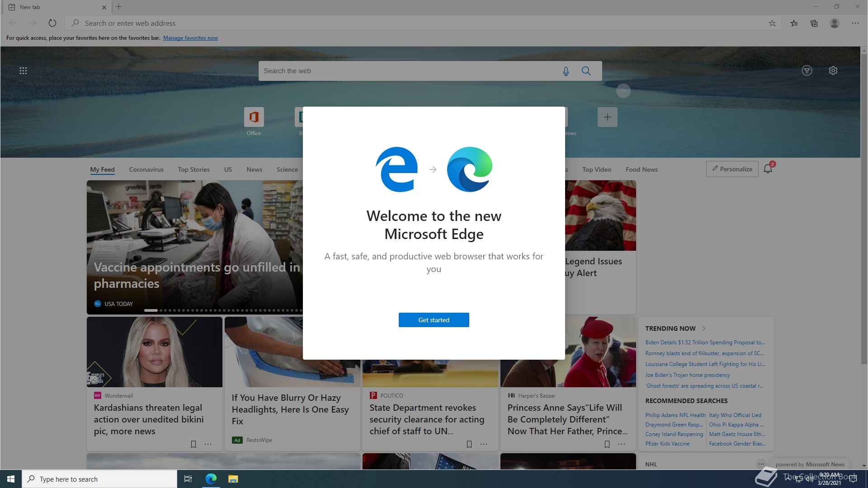Add this page to favorites star icon
Viewport: 868px width, 488px height.
(x=772, y=23)
